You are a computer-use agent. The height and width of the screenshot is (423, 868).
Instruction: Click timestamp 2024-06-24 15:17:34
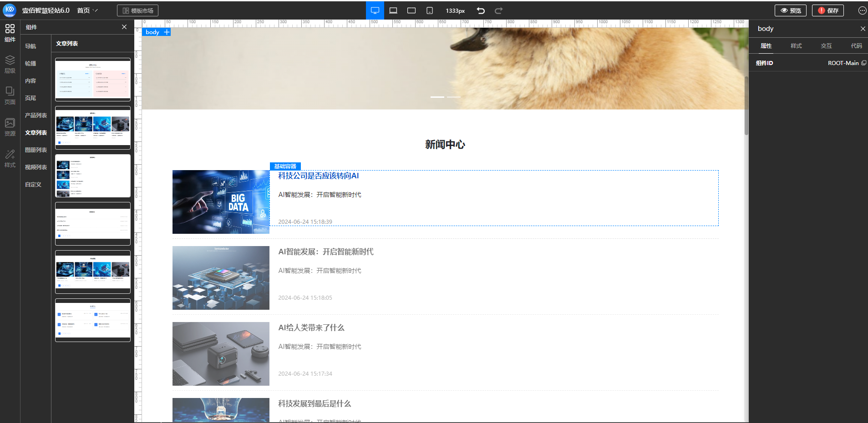305,374
